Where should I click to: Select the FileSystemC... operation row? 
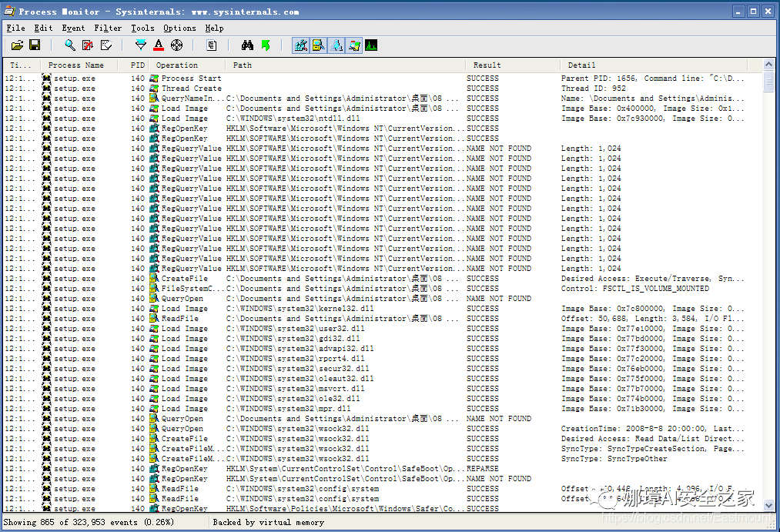pos(383,289)
